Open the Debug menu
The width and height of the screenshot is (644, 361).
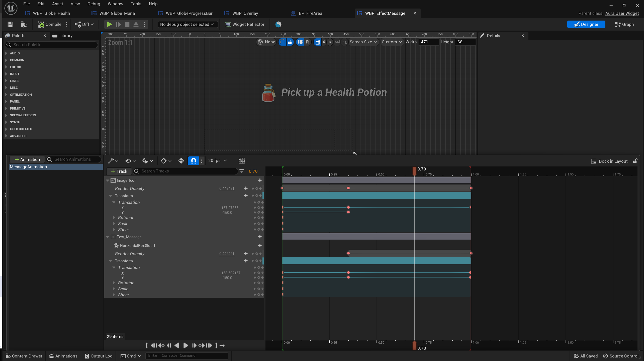pos(94,4)
